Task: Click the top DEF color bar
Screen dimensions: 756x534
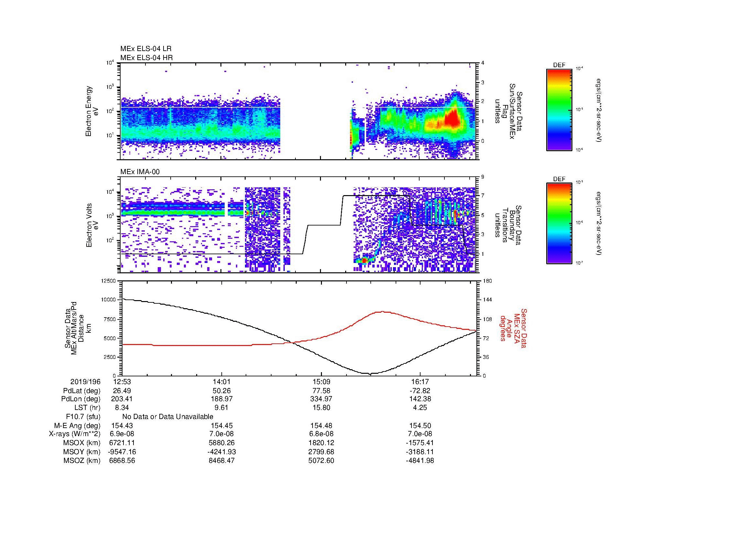Action: click(559, 110)
